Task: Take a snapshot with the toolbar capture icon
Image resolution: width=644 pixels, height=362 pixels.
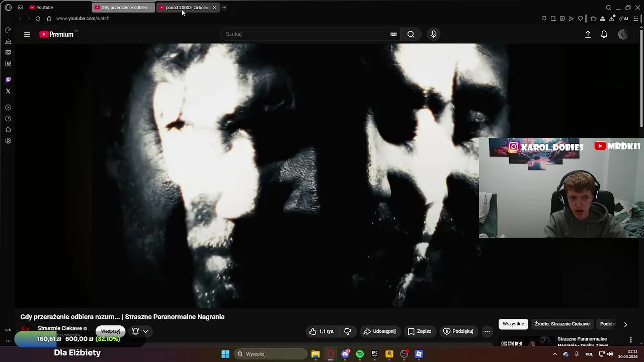Action: click(x=553, y=19)
